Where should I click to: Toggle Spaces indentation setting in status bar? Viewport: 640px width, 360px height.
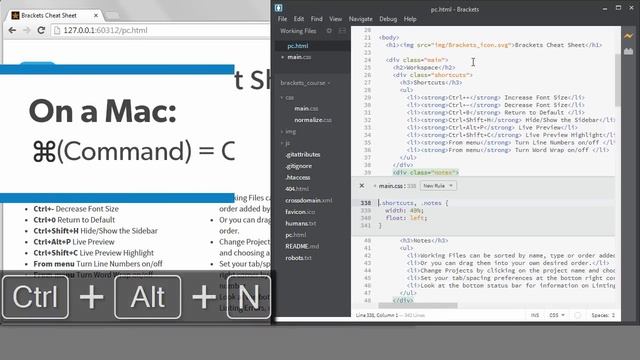point(603,315)
